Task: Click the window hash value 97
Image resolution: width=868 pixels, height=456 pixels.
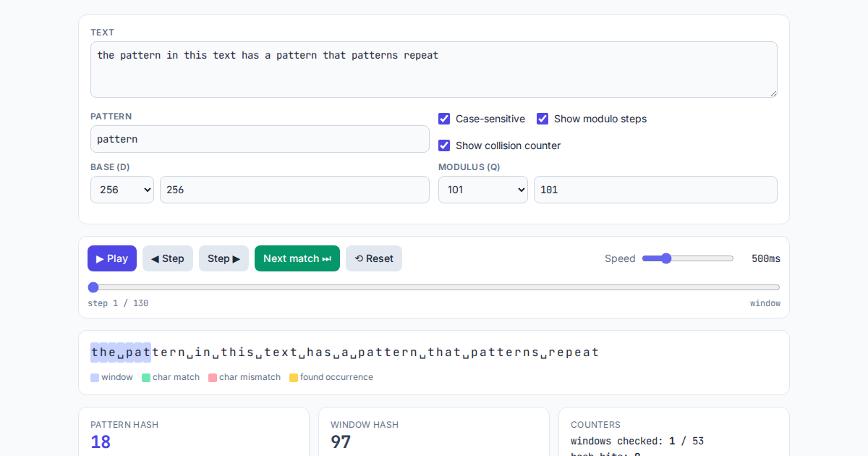Action: (341, 442)
